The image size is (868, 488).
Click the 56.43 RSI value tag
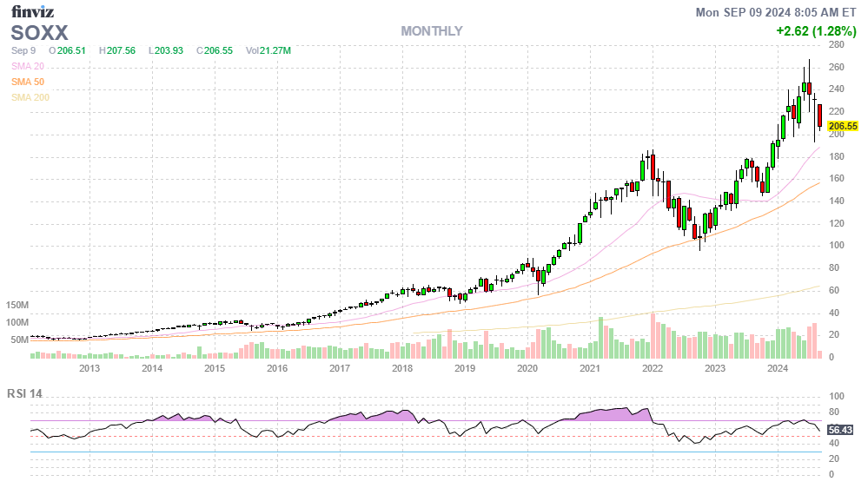(x=840, y=429)
